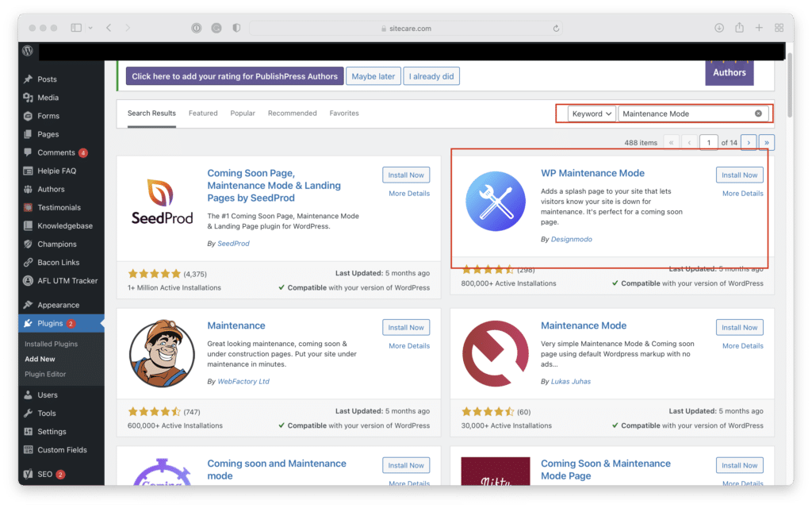Click the AFL UTM Tracker icon

click(28, 280)
